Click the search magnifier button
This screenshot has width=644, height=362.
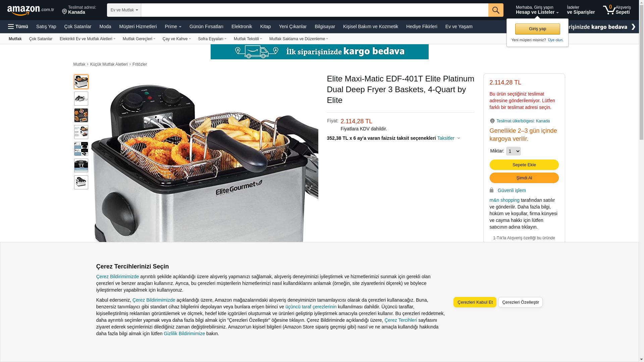(496, 10)
